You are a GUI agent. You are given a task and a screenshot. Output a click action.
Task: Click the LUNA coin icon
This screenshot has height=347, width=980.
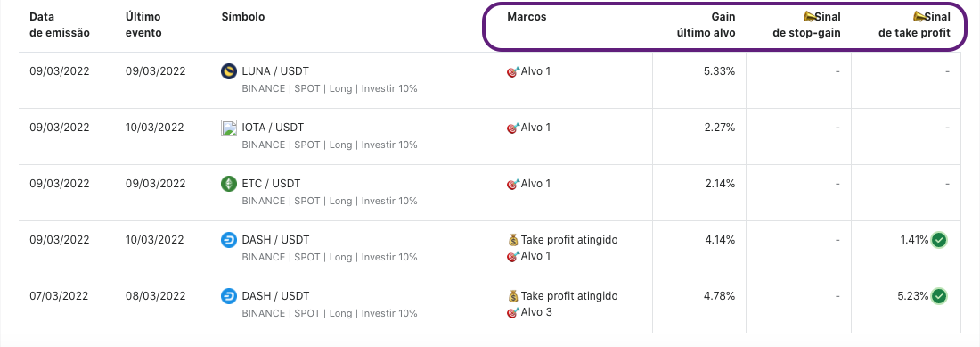[x=229, y=71]
